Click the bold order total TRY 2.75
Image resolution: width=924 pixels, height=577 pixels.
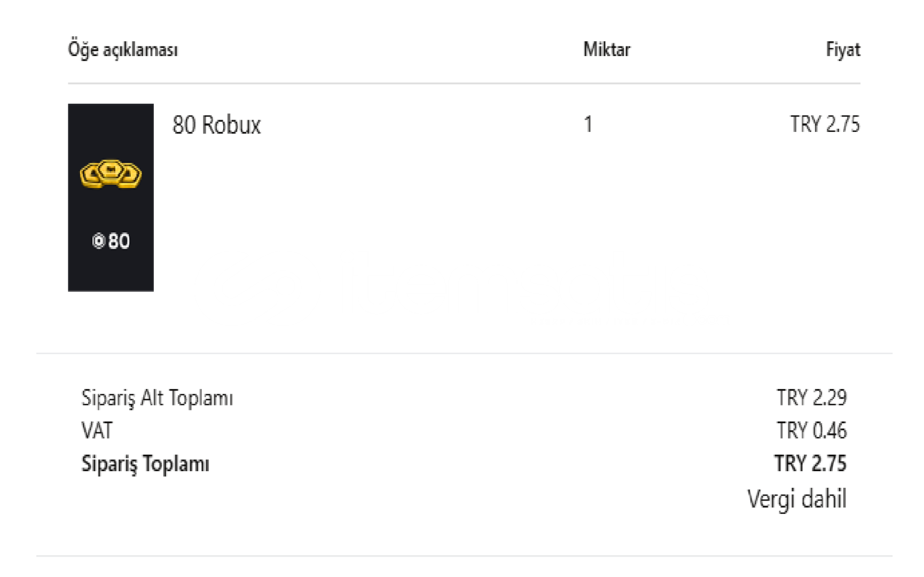point(810,463)
